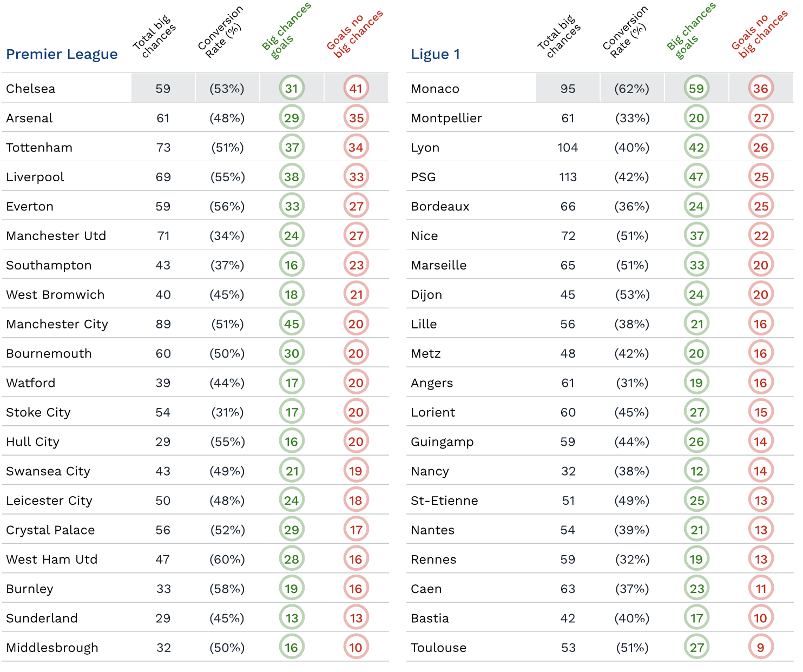Select the Crystal Palace row name
Image resolution: width=803 pixels, height=672 pixels.
coord(50,530)
